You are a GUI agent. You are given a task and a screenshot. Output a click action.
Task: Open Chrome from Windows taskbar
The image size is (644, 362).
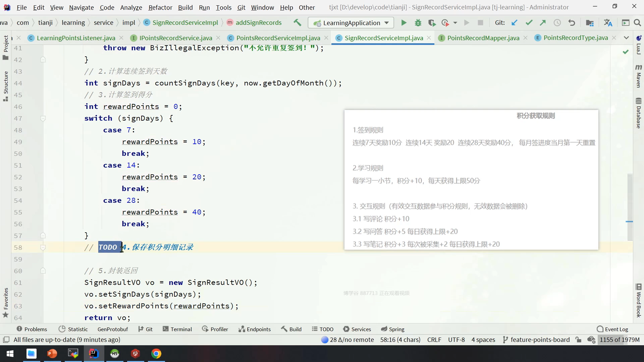click(156, 354)
